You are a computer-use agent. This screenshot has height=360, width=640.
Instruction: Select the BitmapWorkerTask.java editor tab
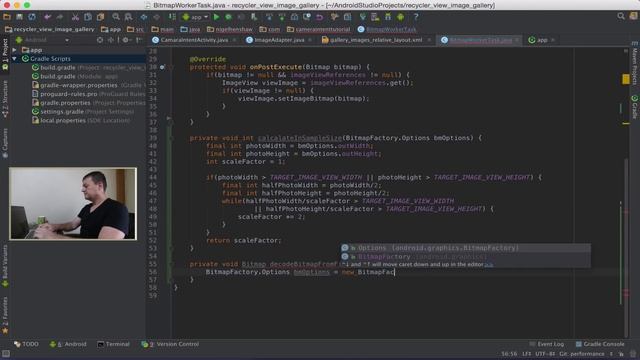[x=480, y=40]
